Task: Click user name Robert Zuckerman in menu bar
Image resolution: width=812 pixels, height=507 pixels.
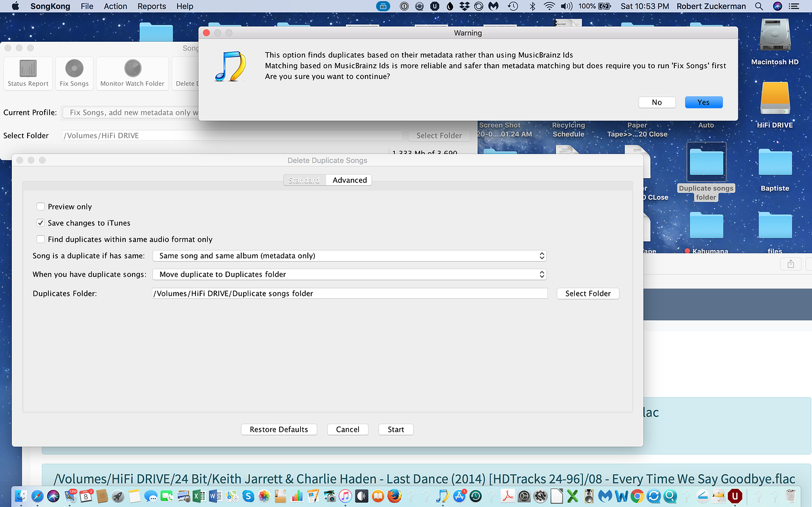Action: (x=711, y=6)
